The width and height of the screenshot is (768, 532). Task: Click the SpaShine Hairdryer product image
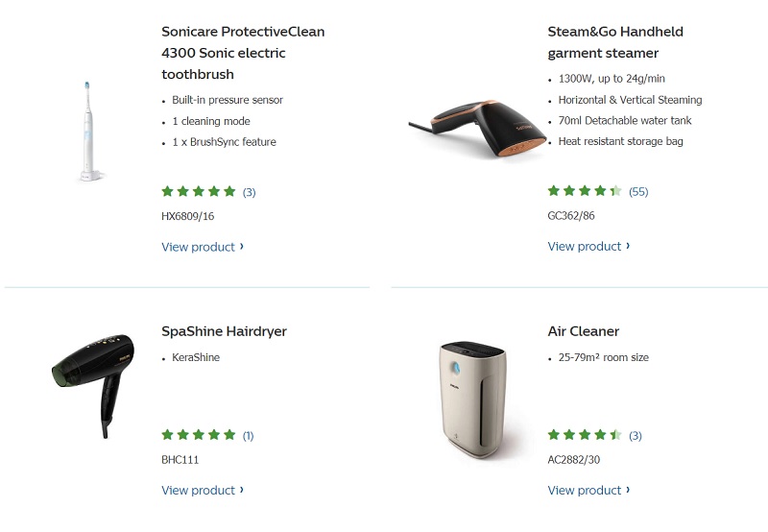pos(93,382)
